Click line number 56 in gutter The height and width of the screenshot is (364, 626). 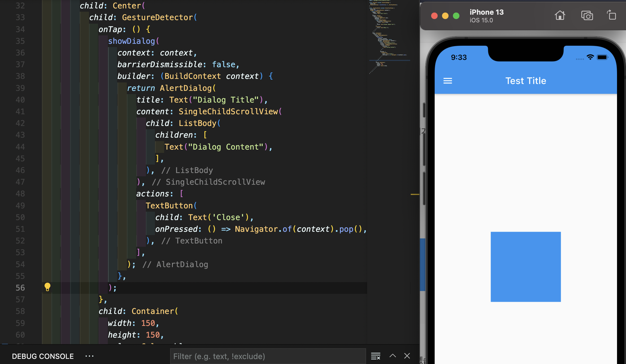[x=20, y=288]
